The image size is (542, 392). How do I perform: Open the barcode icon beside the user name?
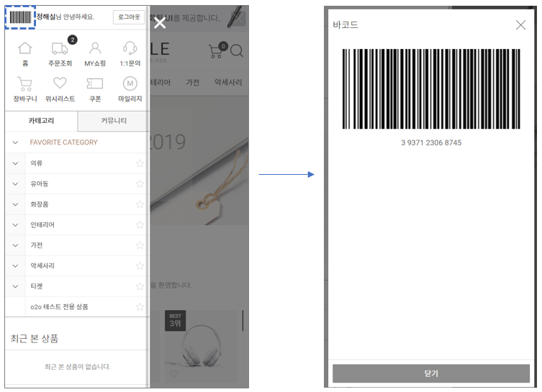[20, 17]
